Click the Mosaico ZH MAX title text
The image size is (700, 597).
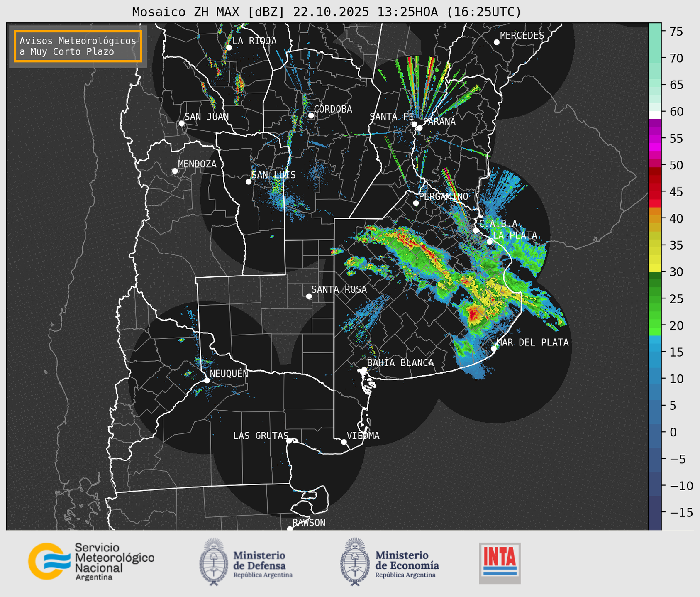pyautogui.click(x=326, y=12)
